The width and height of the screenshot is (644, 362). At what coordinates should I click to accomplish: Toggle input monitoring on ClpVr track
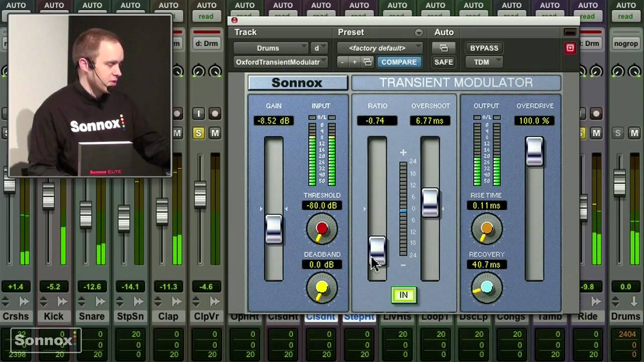[x=199, y=114]
